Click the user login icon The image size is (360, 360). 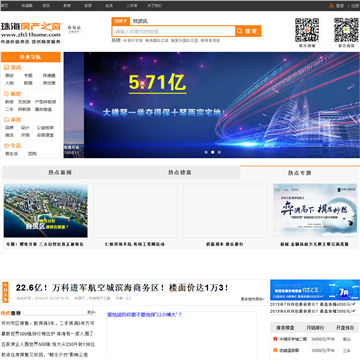(331, 6)
